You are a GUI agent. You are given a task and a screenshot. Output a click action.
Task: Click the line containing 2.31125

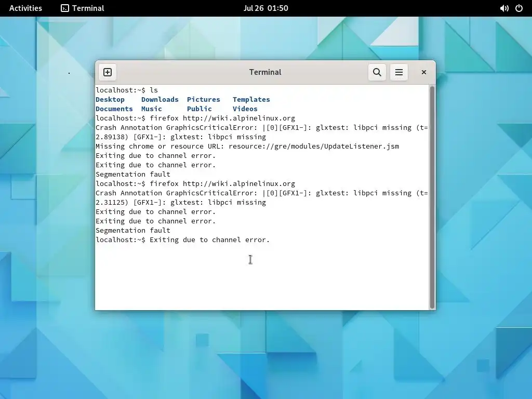181,203
